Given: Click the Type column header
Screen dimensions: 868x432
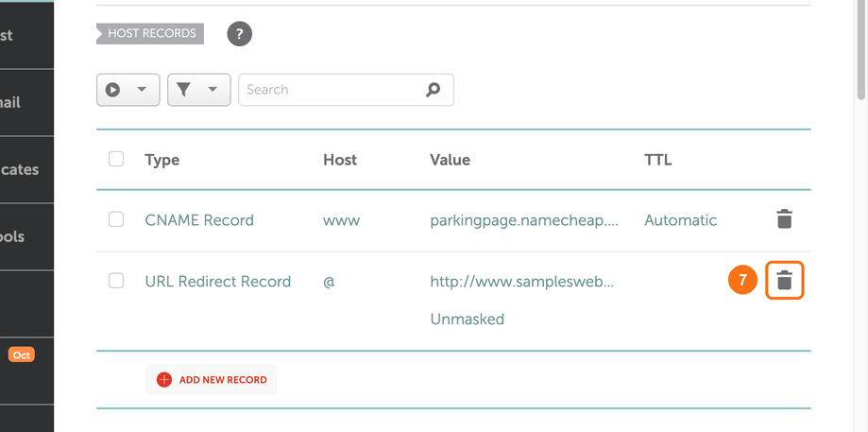Looking at the screenshot, I should pos(162,160).
